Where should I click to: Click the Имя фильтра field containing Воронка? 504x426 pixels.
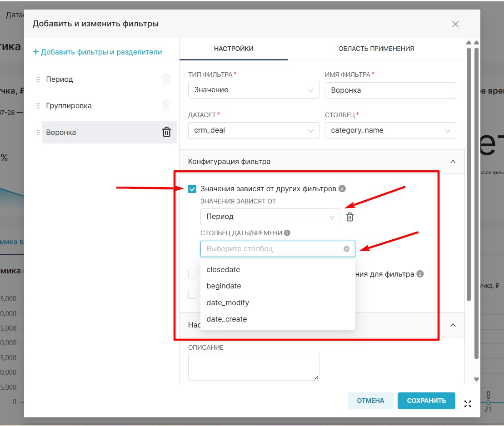click(390, 90)
